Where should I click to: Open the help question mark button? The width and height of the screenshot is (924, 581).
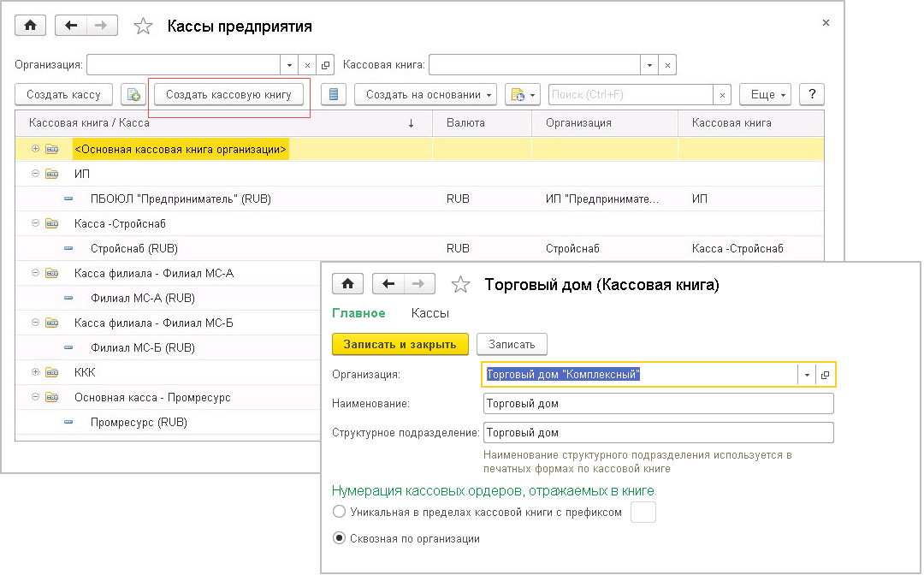[811, 95]
